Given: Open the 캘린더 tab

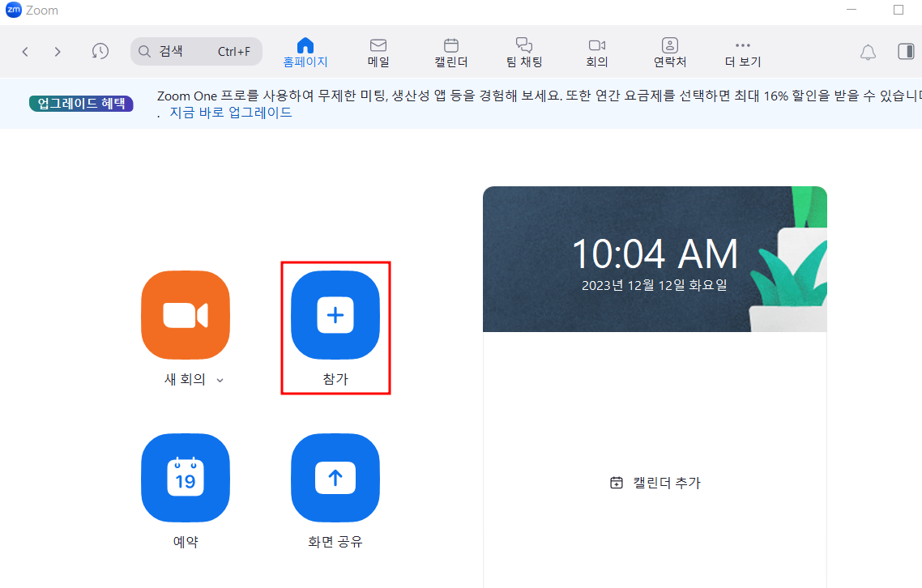Looking at the screenshot, I should point(451,53).
